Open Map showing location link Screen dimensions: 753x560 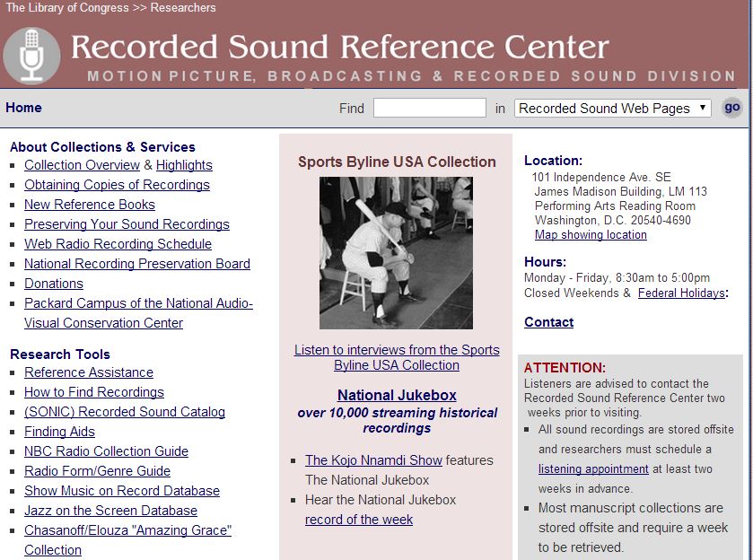click(591, 235)
